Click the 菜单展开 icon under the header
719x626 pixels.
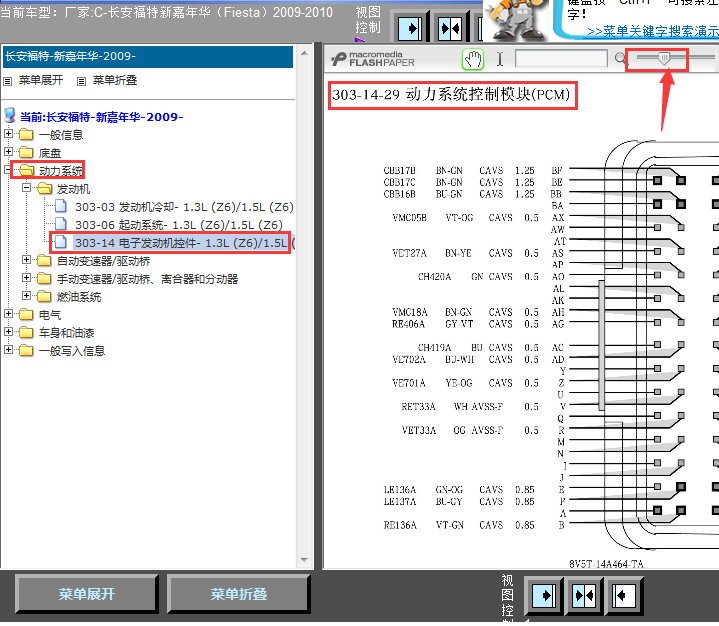coord(7,82)
